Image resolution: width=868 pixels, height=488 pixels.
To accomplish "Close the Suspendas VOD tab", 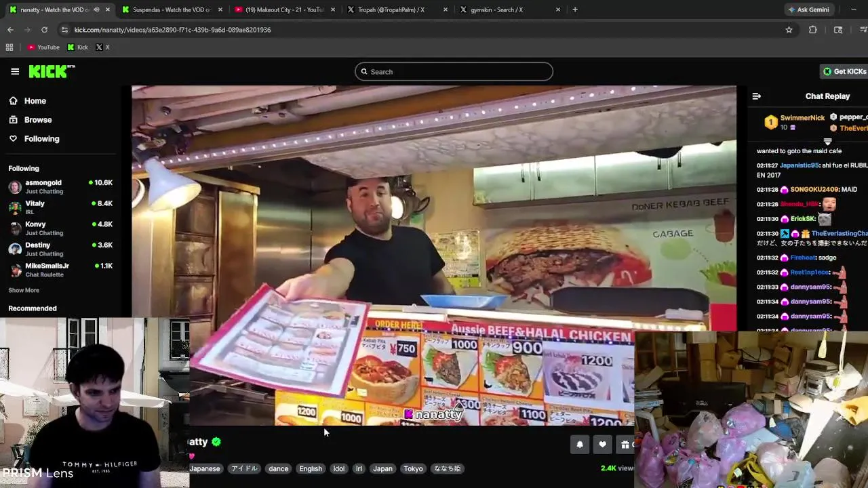I will (x=220, y=9).
